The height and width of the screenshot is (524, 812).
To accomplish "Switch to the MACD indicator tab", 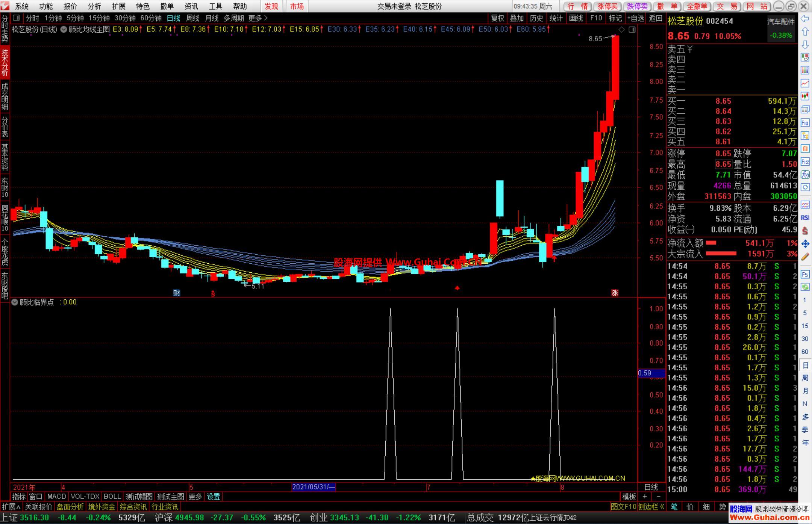I will pos(57,497).
